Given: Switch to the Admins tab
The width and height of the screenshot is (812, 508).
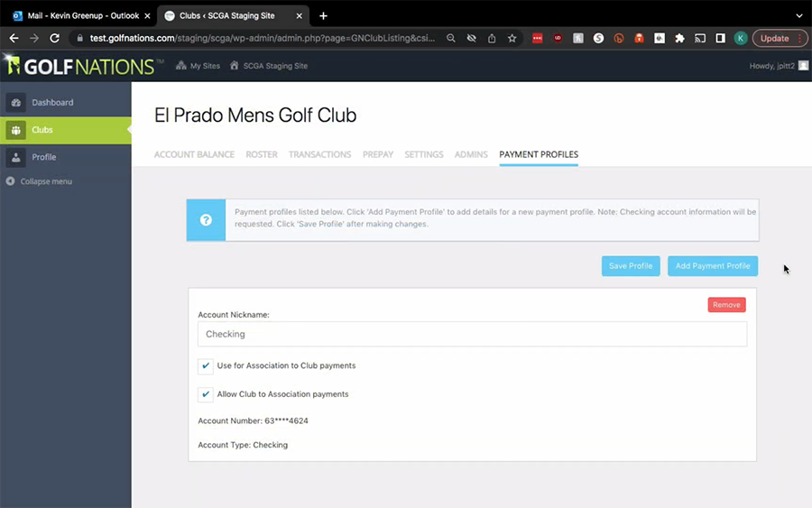Looking at the screenshot, I should pyautogui.click(x=471, y=154).
